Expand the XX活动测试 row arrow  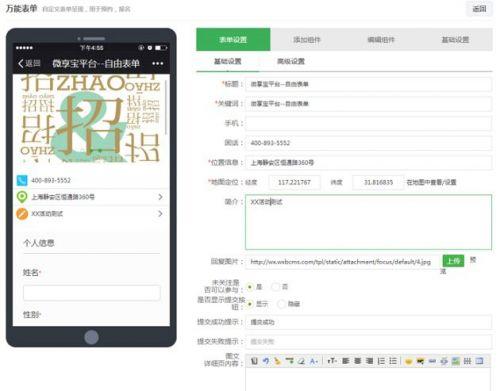click(160, 214)
